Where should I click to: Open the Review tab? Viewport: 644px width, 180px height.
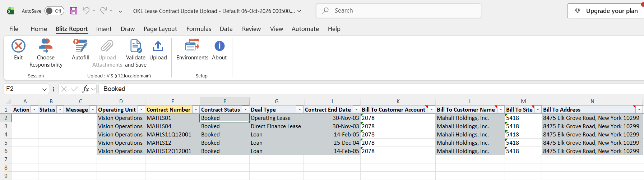(251, 29)
